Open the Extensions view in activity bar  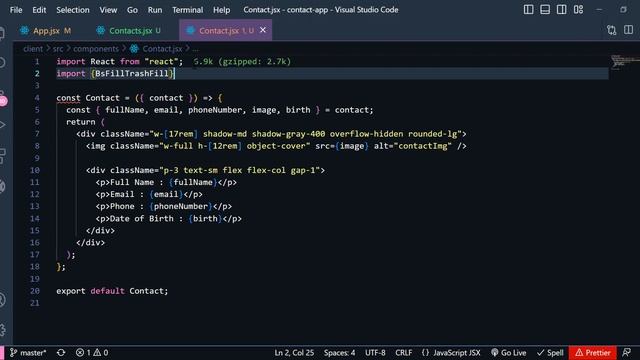pos(3,156)
